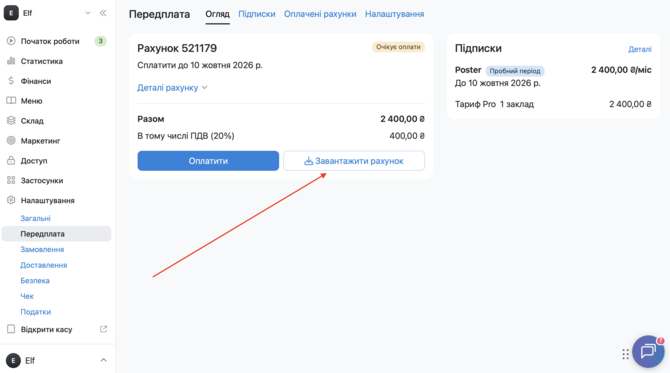The width and height of the screenshot is (670, 373).
Task: Click the Разом label
Action: pos(151,119)
